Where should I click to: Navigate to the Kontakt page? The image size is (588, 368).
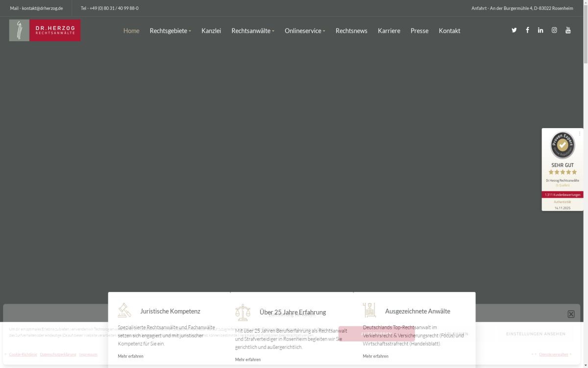click(449, 31)
